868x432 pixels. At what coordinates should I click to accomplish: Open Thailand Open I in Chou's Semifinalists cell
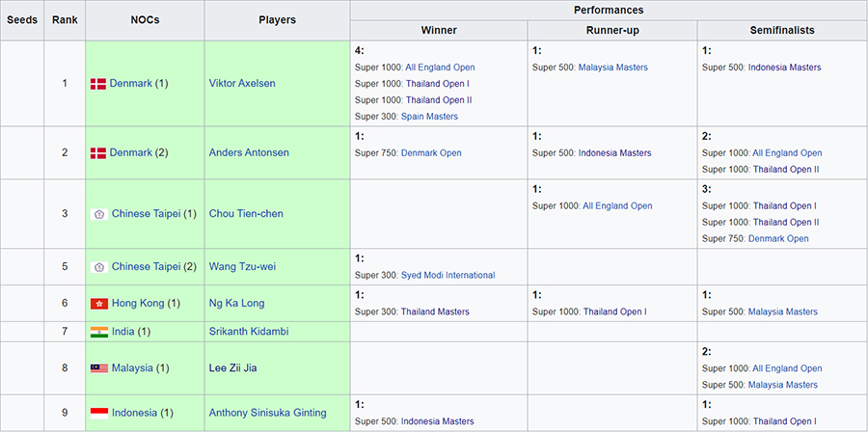784,205
